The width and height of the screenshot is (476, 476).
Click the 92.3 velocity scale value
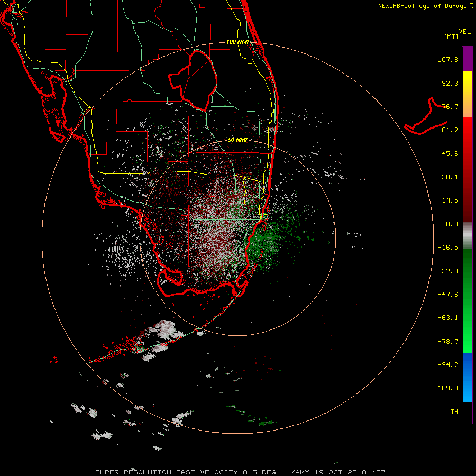point(450,83)
